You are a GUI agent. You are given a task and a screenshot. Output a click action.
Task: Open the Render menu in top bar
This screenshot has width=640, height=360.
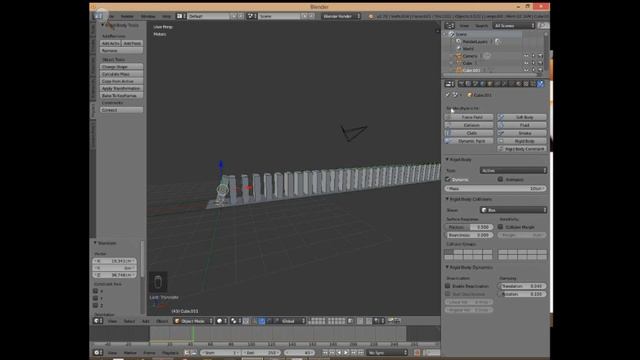click(x=127, y=16)
